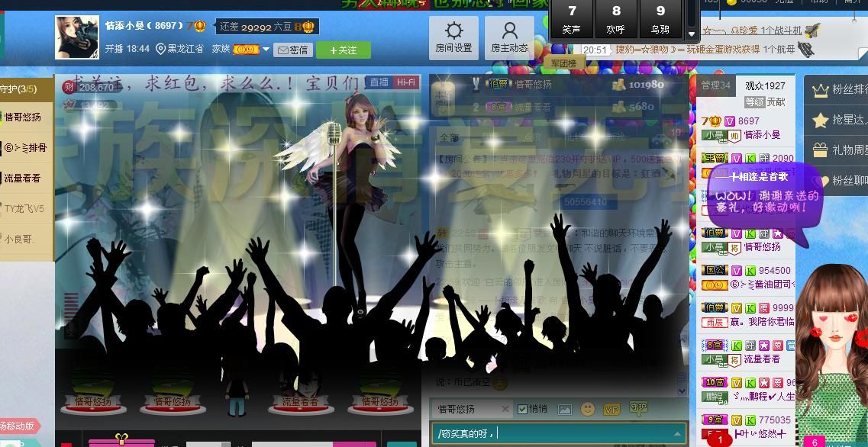Open 礼物周星 gift box icon
The height and width of the screenshot is (447, 868).
click(821, 150)
